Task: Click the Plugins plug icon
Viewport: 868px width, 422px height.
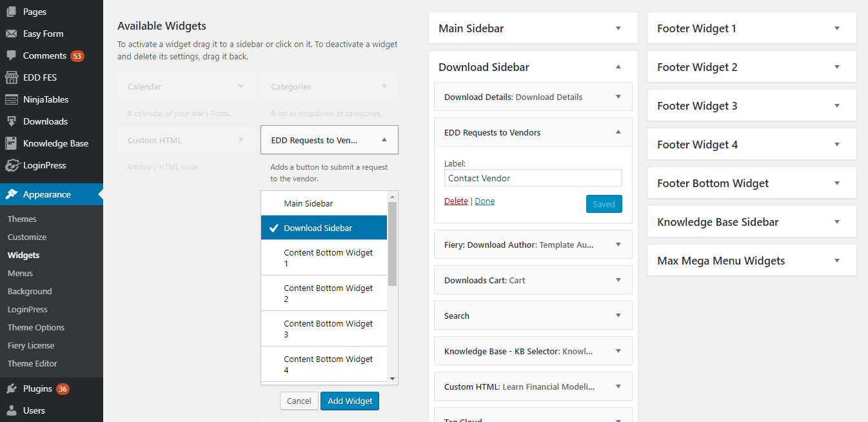Action: (12, 388)
